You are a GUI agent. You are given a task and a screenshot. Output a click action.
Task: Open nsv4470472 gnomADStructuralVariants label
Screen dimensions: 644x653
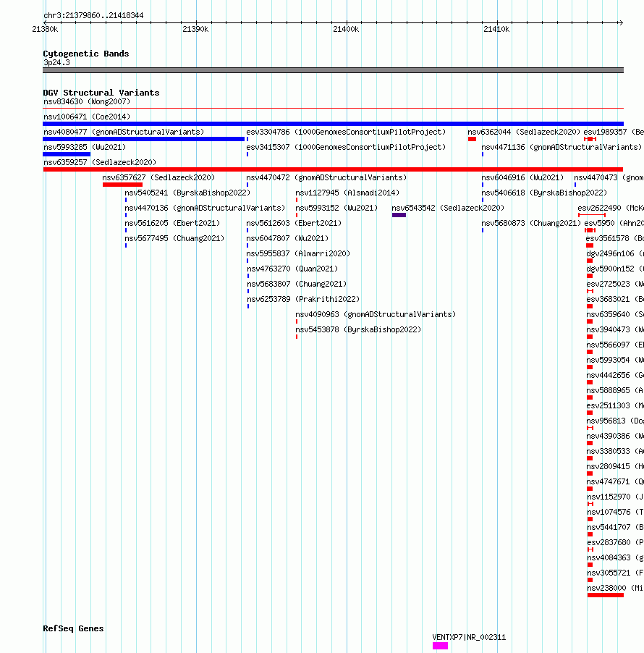coord(326,178)
